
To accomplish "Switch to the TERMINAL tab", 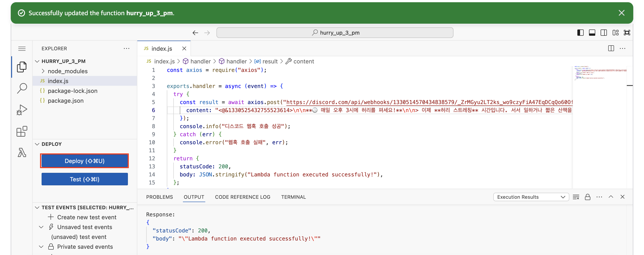I will click(293, 197).
